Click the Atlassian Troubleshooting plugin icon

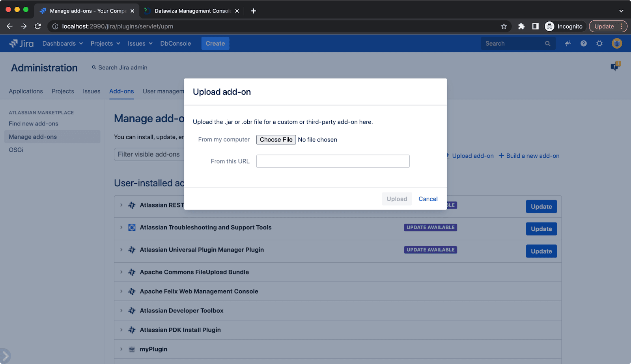click(x=132, y=228)
